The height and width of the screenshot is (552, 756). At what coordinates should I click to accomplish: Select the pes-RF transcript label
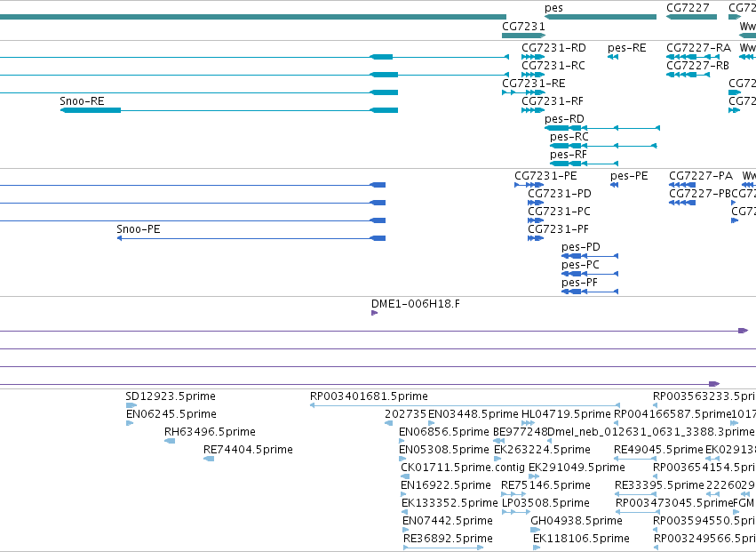pyautogui.click(x=569, y=155)
